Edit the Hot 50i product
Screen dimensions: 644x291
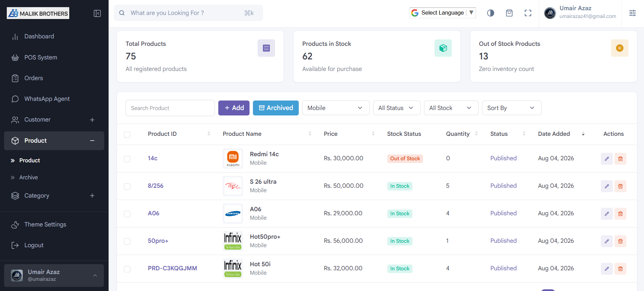point(607,269)
